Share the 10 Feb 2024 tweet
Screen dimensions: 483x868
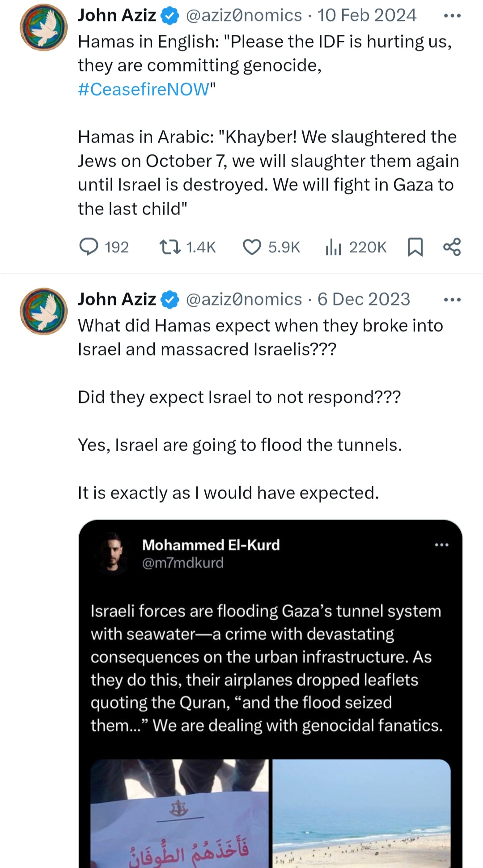point(452,247)
